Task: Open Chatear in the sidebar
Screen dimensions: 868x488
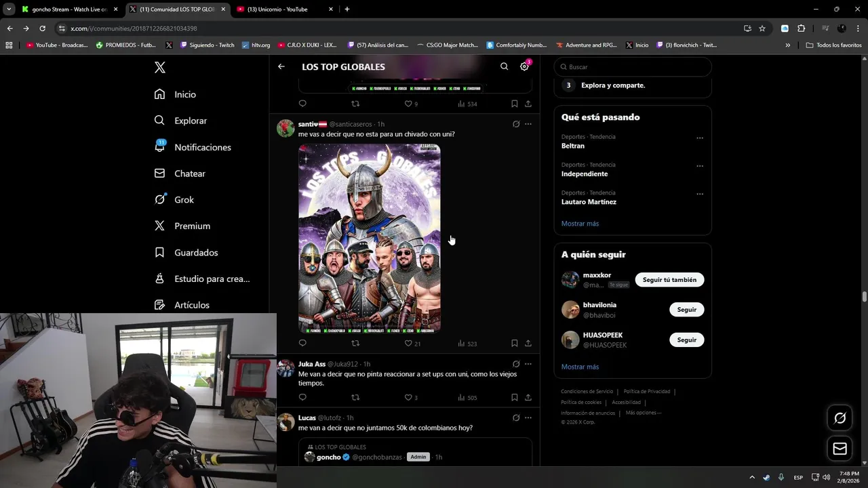Action: (180, 174)
